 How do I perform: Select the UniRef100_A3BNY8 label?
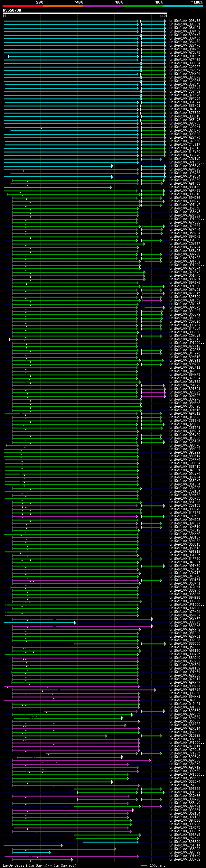pos(185,212)
